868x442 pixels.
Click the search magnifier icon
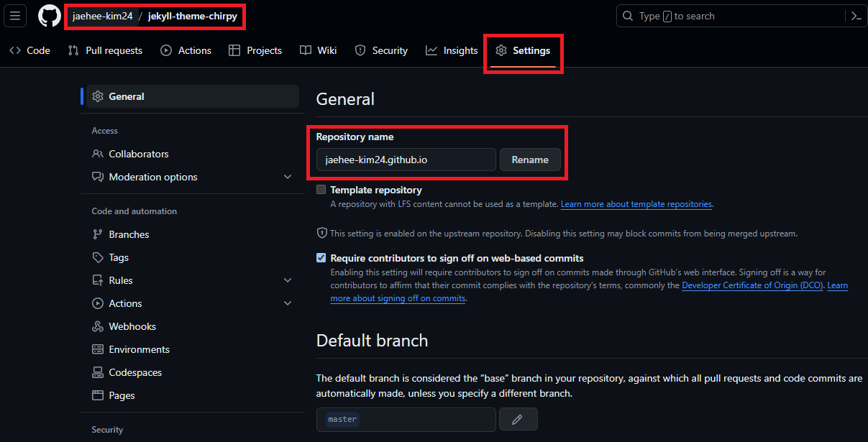coord(628,16)
